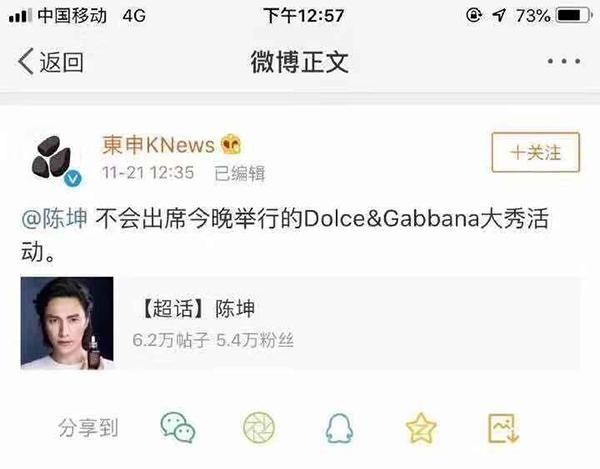
Task: Go back via 返回 label
Action: pos(62,62)
